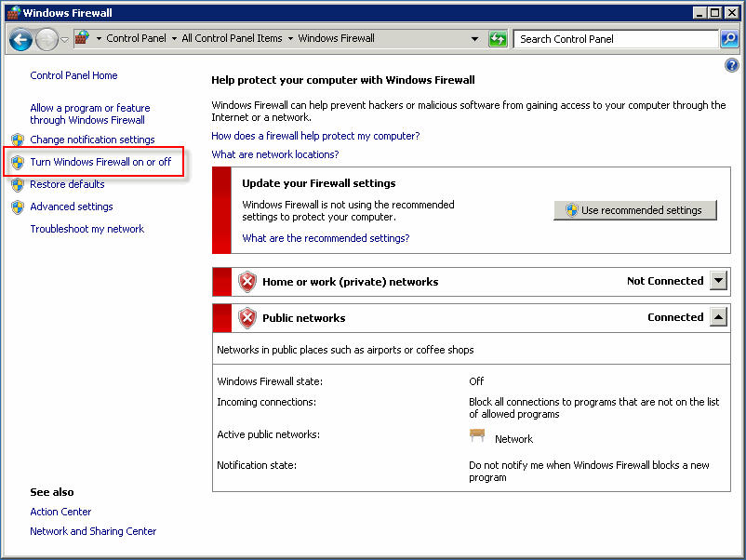This screenshot has height=560, width=746.
Task: Click the Network icon under Active public networks
Action: tap(477, 433)
